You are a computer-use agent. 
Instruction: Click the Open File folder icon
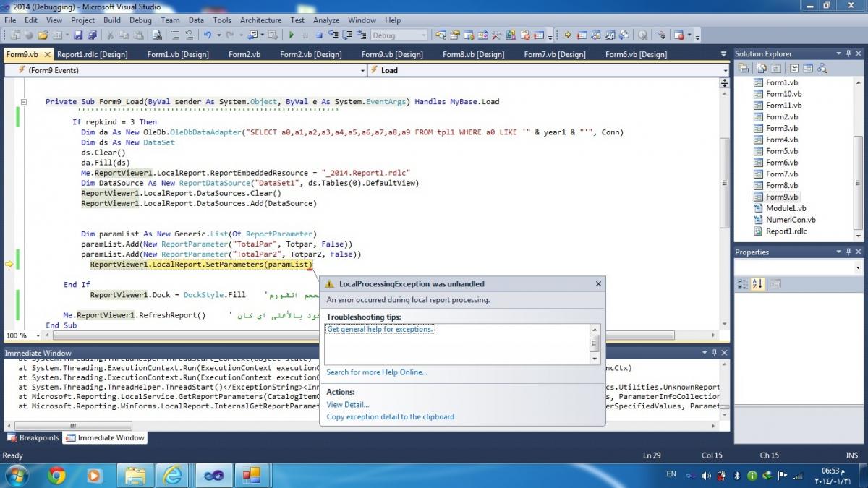pos(43,35)
